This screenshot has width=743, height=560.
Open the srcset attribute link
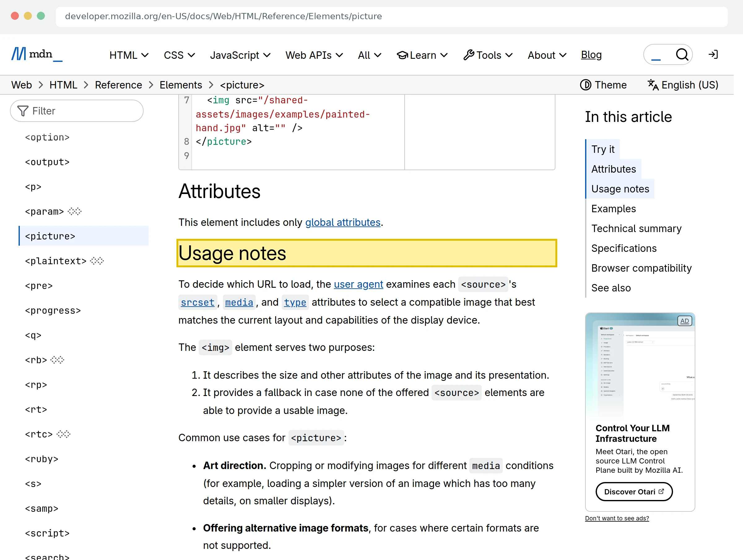pos(198,302)
